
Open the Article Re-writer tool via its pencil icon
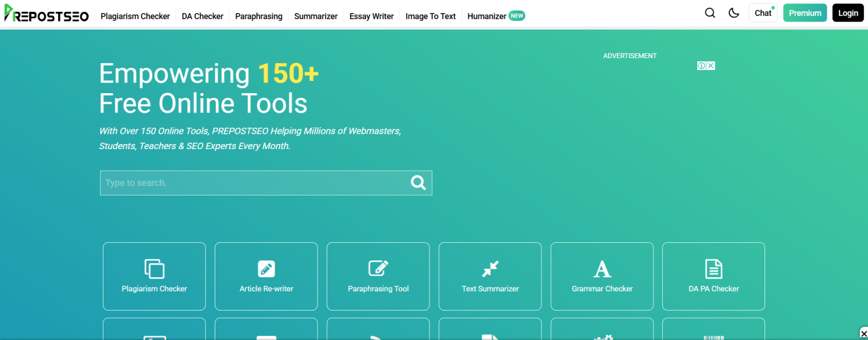coord(266,269)
